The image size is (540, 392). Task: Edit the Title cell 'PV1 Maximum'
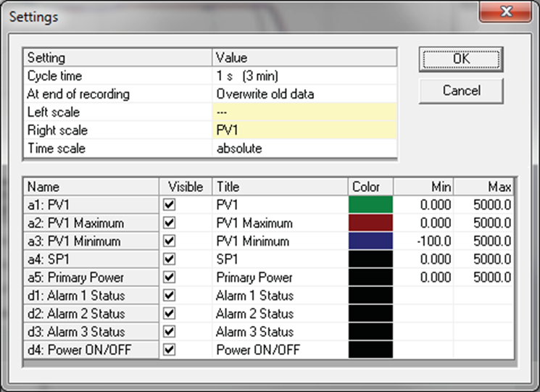[280, 223]
